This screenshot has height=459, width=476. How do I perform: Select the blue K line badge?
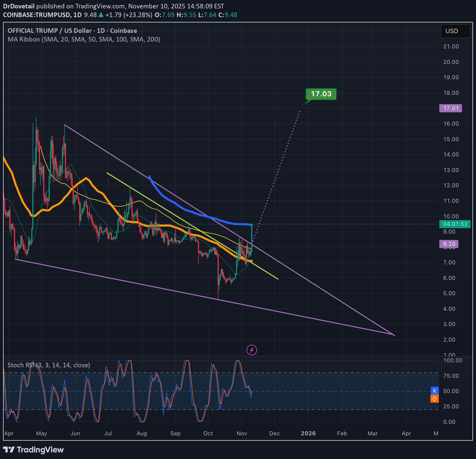coord(434,391)
